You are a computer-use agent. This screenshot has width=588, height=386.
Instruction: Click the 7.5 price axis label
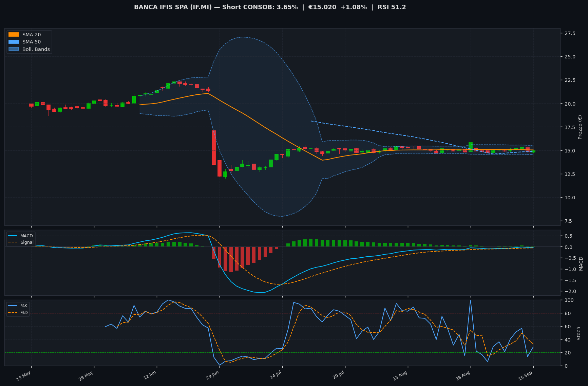coord(568,221)
